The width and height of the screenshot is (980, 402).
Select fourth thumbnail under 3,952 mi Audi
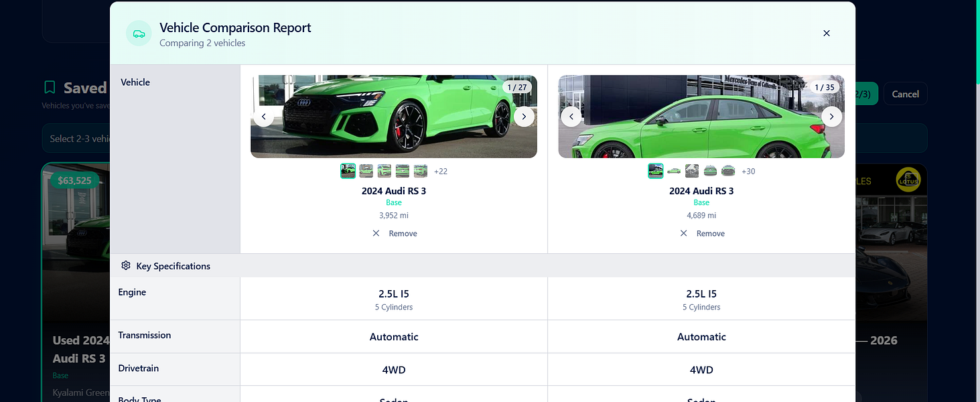coord(403,171)
